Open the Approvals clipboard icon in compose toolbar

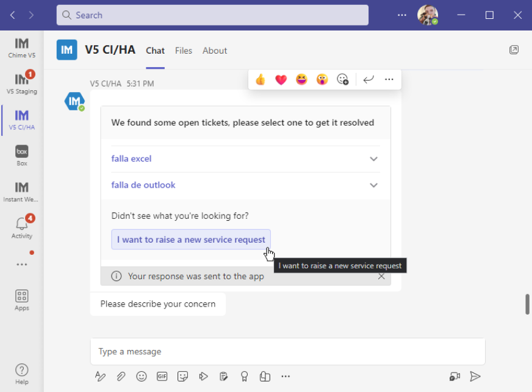point(223,376)
